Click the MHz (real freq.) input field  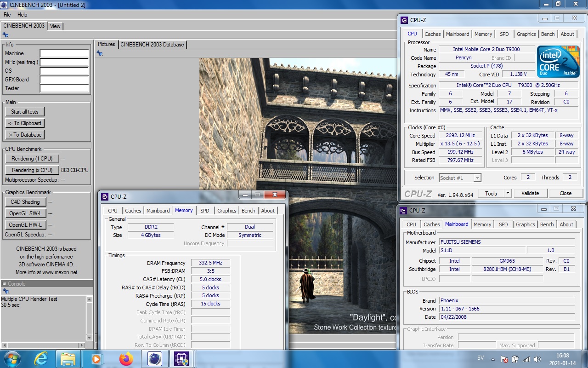(64, 63)
